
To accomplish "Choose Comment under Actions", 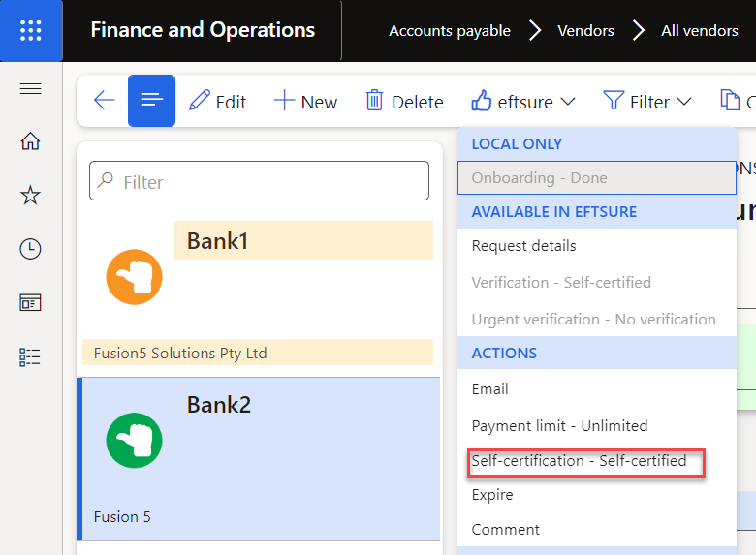I will pos(597,530).
